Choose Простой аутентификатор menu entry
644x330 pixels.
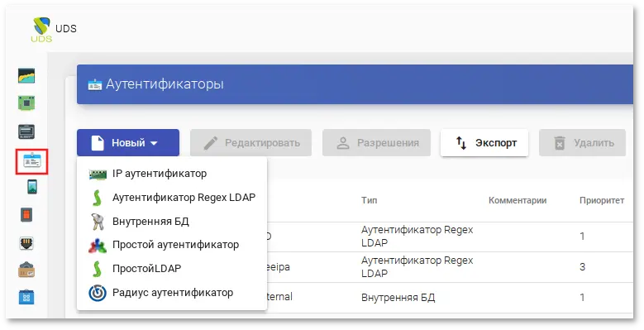172,245
